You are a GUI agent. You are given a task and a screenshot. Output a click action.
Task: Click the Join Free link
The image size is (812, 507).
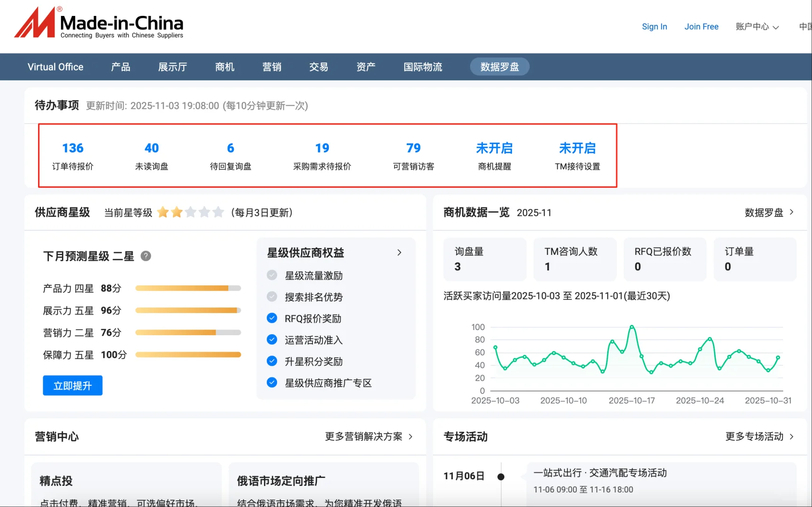701,27
